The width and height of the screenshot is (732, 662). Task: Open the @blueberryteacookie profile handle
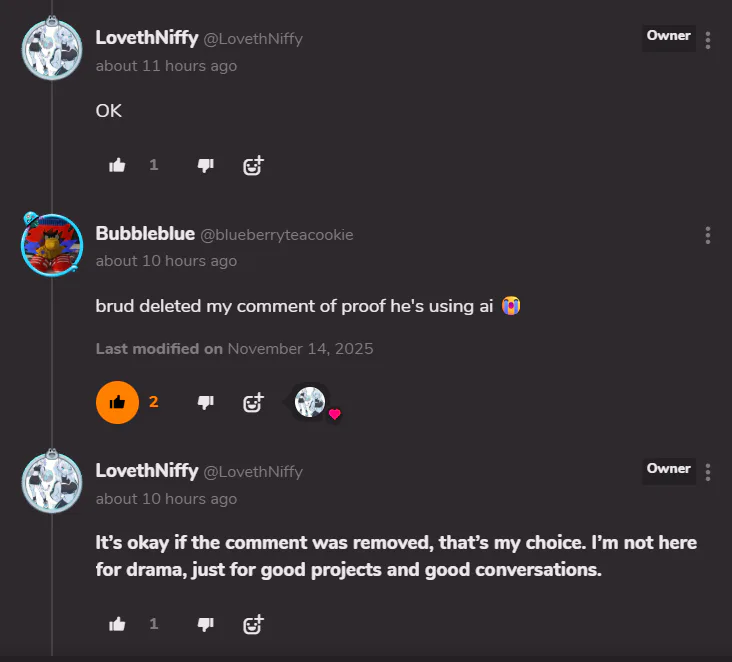[x=277, y=235]
